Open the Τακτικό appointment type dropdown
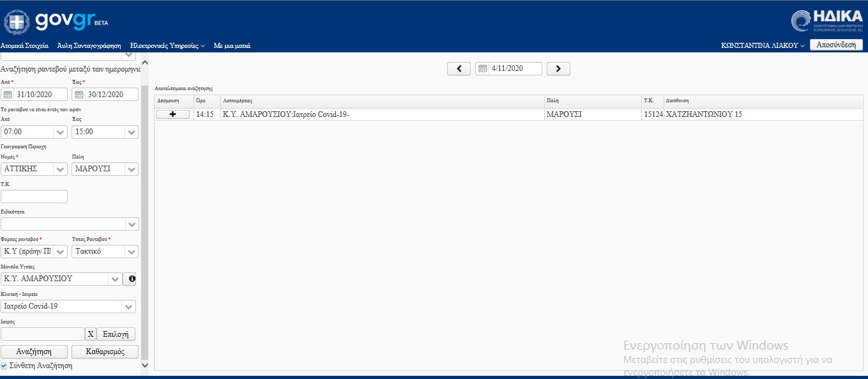This screenshot has width=868, height=379. 132,252
